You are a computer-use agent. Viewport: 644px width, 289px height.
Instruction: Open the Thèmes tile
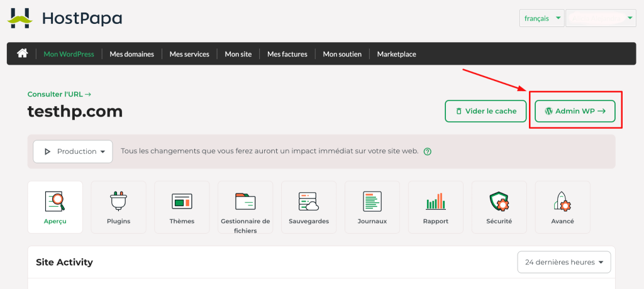pyautogui.click(x=182, y=207)
